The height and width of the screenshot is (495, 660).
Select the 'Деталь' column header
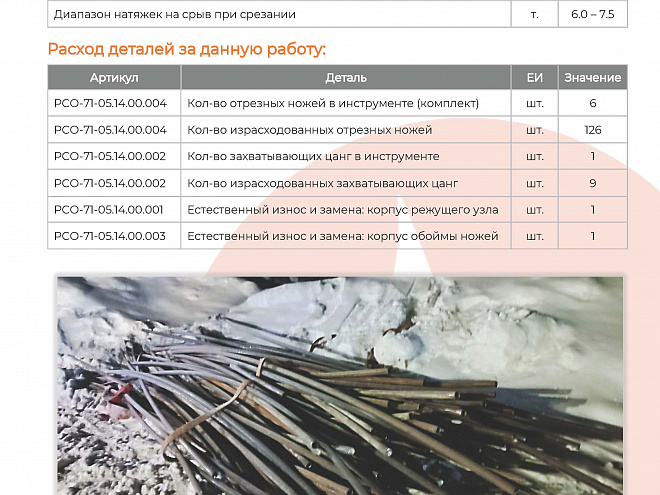coord(346,77)
